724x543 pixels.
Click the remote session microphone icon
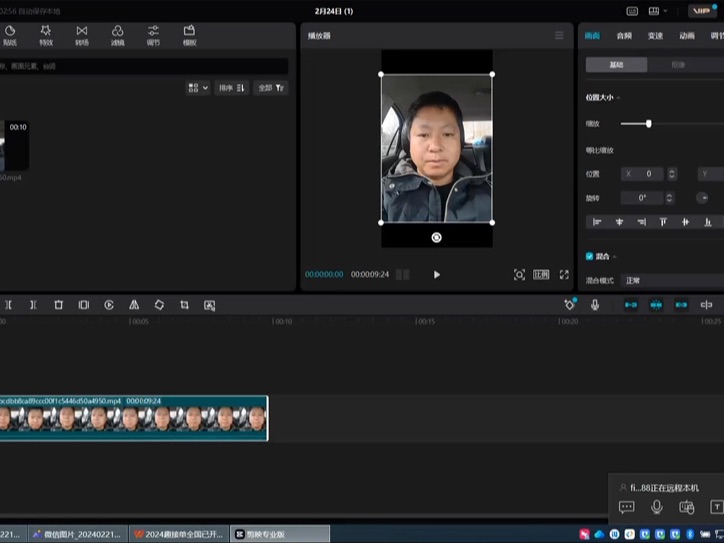(657, 507)
